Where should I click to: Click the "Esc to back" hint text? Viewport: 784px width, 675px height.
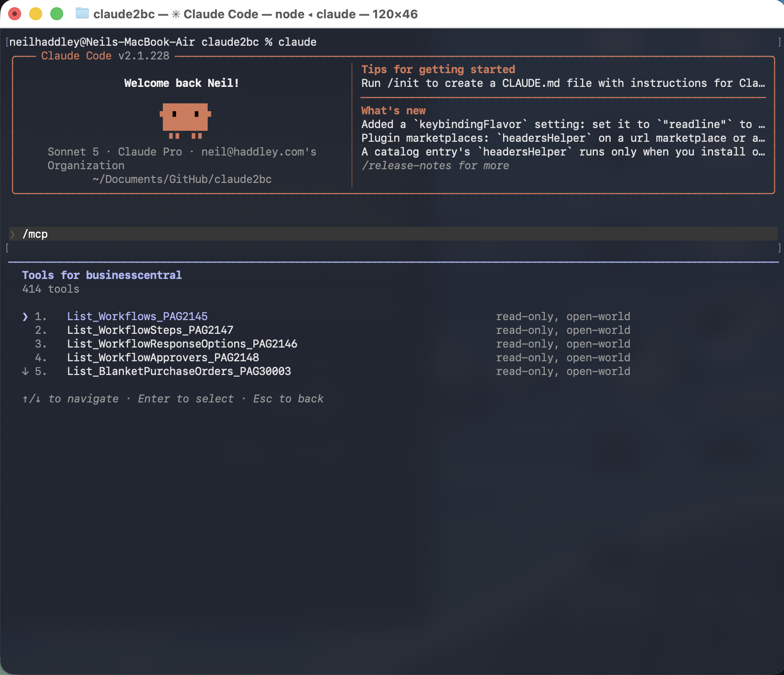click(x=288, y=399)
